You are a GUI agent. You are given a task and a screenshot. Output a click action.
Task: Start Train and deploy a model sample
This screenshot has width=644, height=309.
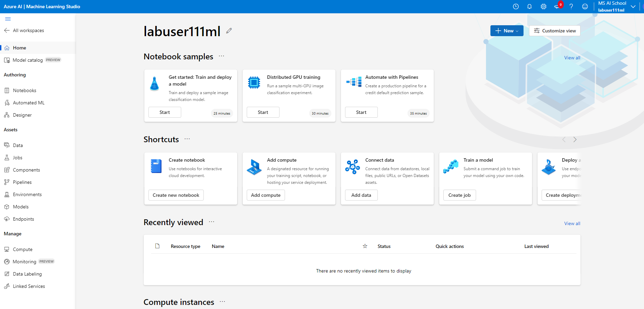pyautogui.click(x=165, y=112)
